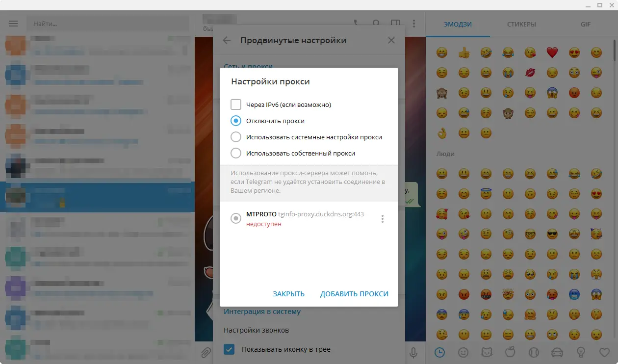The image size is (618, 364).
Task: Maximize the Telegram window
Action: pyautogui.click(x=599, y=5)
